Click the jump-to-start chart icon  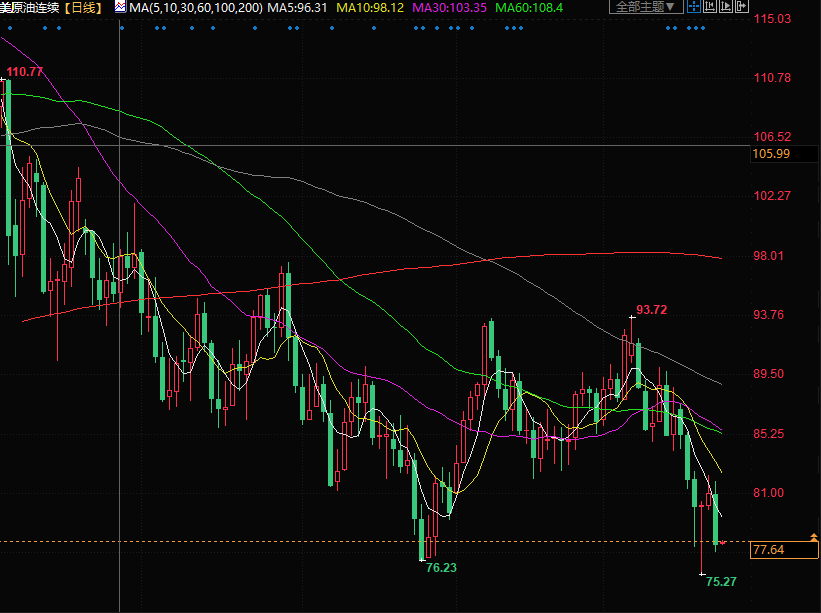click(x=709, y=7)
